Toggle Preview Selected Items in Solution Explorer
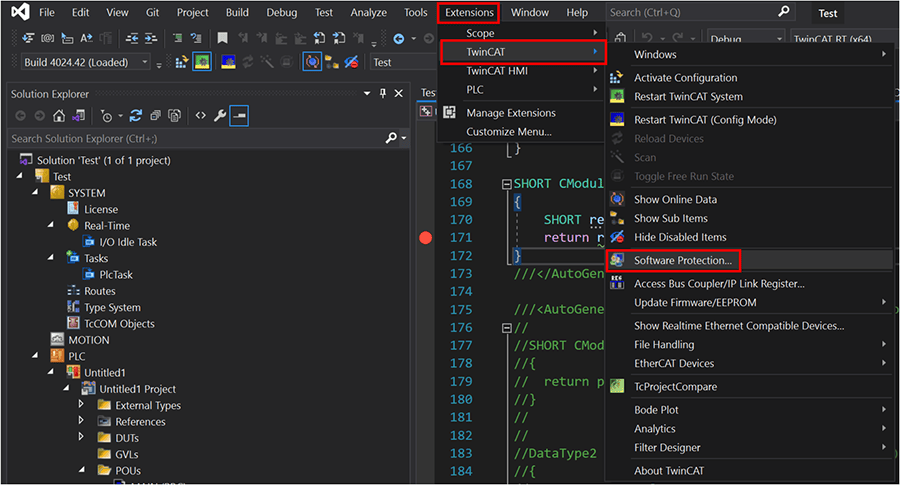Screen dimensions: 900x485 (x=239, y=116)
